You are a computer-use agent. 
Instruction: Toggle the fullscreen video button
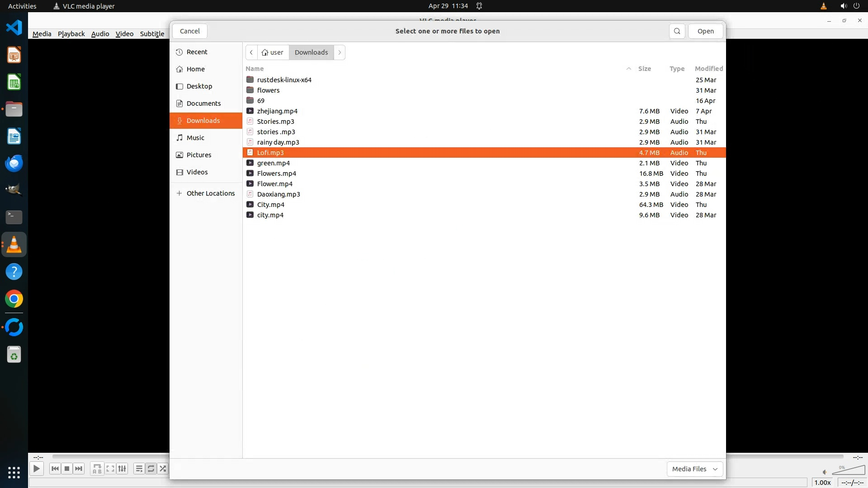(x=110, y=469)
